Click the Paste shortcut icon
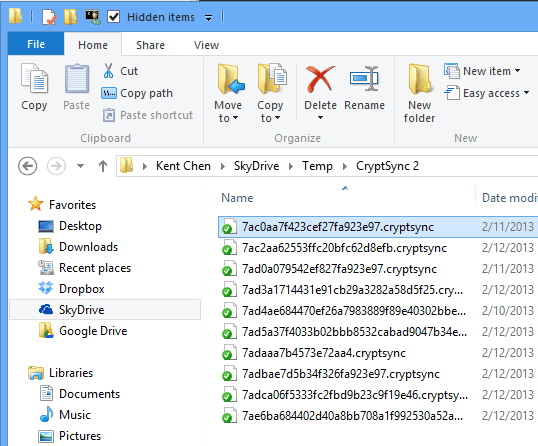The height and width of the screenshot is (446, 538). (x=109, y=115)
